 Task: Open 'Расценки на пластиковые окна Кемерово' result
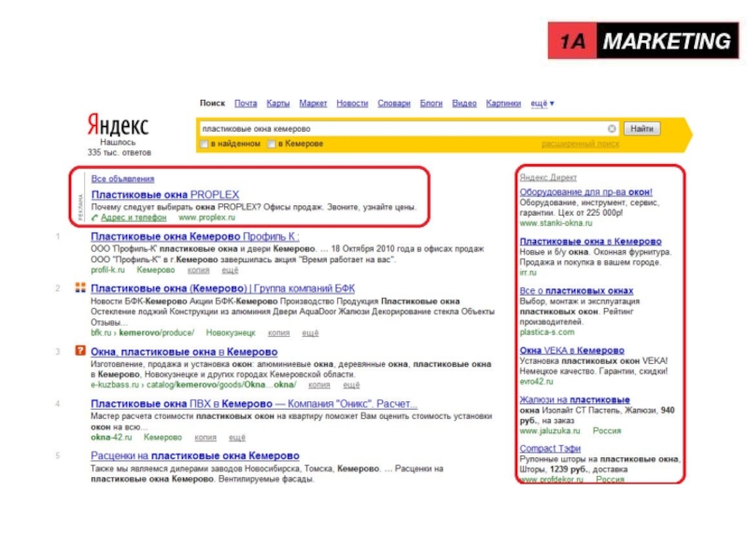click(x=195, y=455)
